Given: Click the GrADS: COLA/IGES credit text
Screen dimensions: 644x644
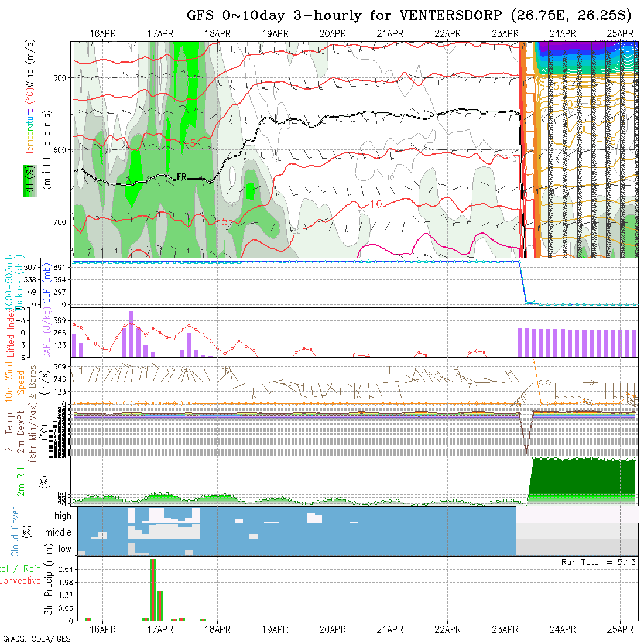Looking at the screenshot, I should [x=37, y=639].
